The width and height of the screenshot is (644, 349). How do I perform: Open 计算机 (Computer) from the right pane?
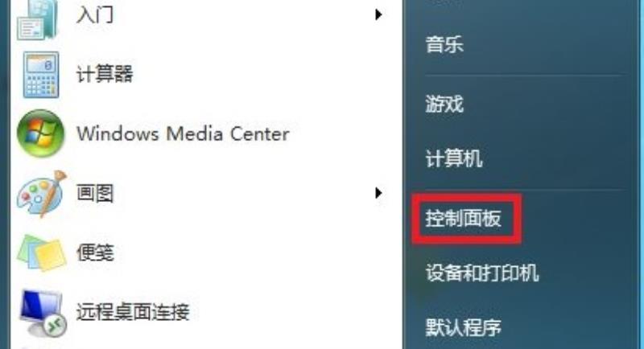point(454,158)
